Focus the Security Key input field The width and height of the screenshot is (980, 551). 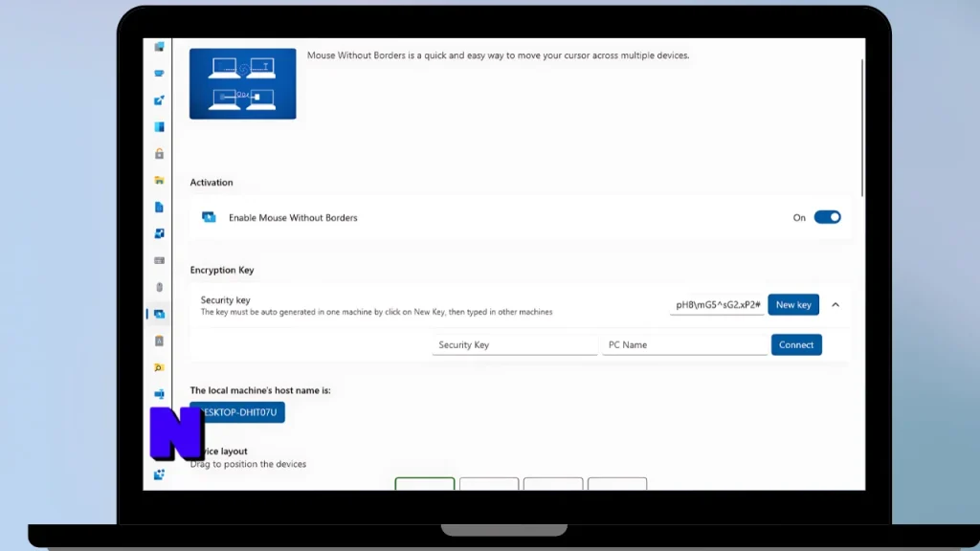tap(515, 344)
